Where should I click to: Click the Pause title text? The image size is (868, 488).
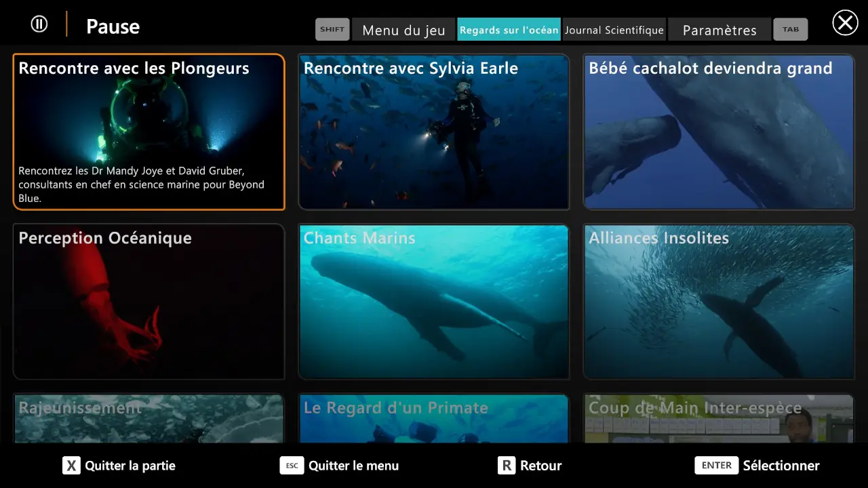(113, 26)
